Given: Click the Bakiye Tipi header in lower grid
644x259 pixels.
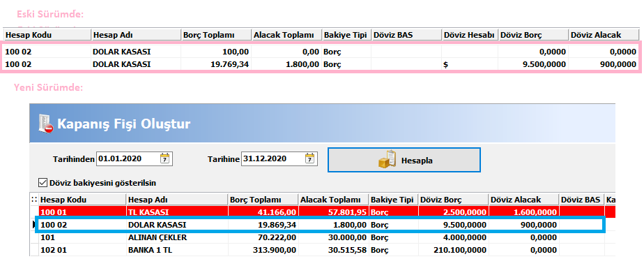Looking at the screenshot, I should click(394, 200).
